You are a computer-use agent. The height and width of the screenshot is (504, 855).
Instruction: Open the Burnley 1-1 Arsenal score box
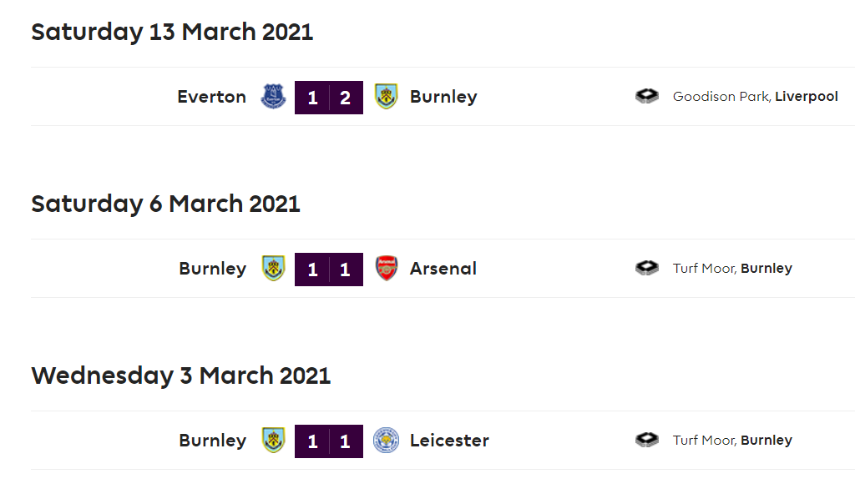(329, 270)
